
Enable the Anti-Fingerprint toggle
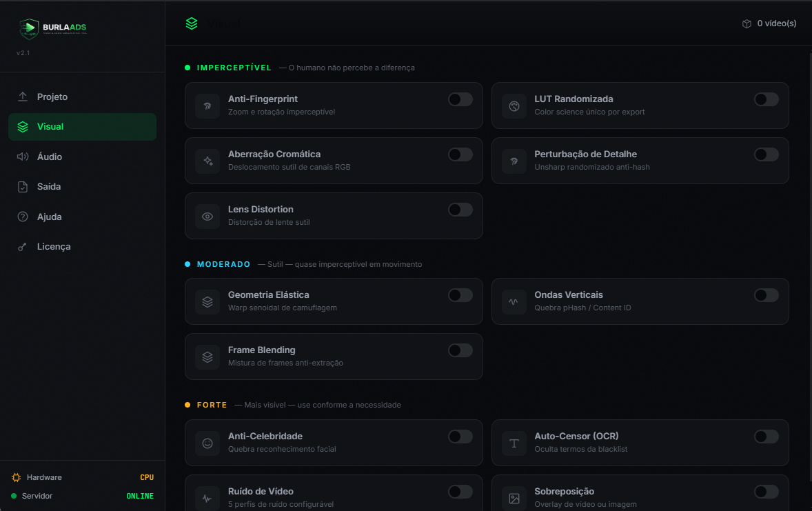coord(460,99)
